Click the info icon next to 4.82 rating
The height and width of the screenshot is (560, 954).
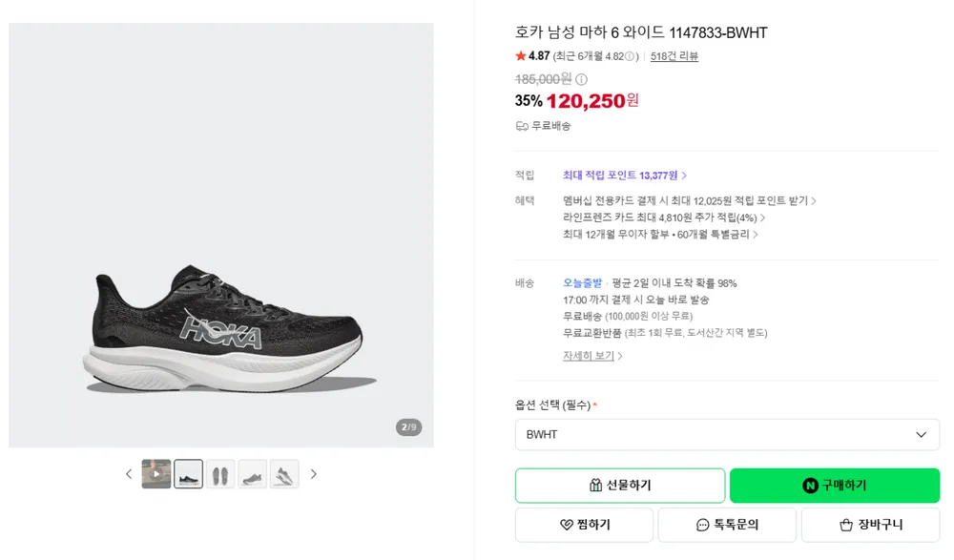(x=630, y=56)
